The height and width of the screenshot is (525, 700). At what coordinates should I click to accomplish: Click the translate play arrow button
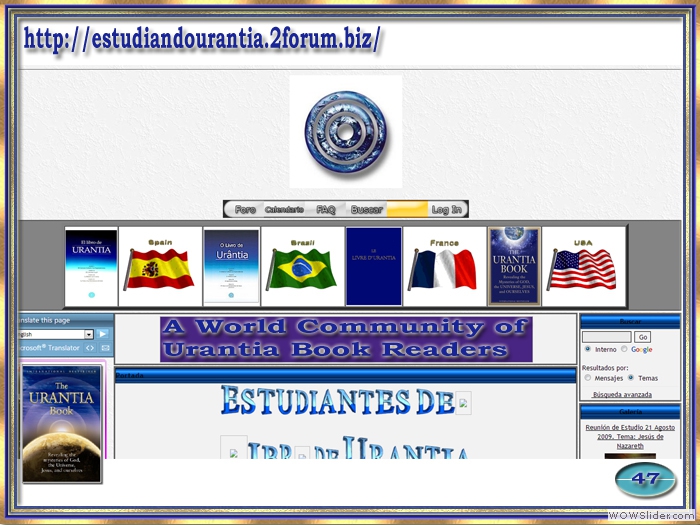click(x=103, y=334)
